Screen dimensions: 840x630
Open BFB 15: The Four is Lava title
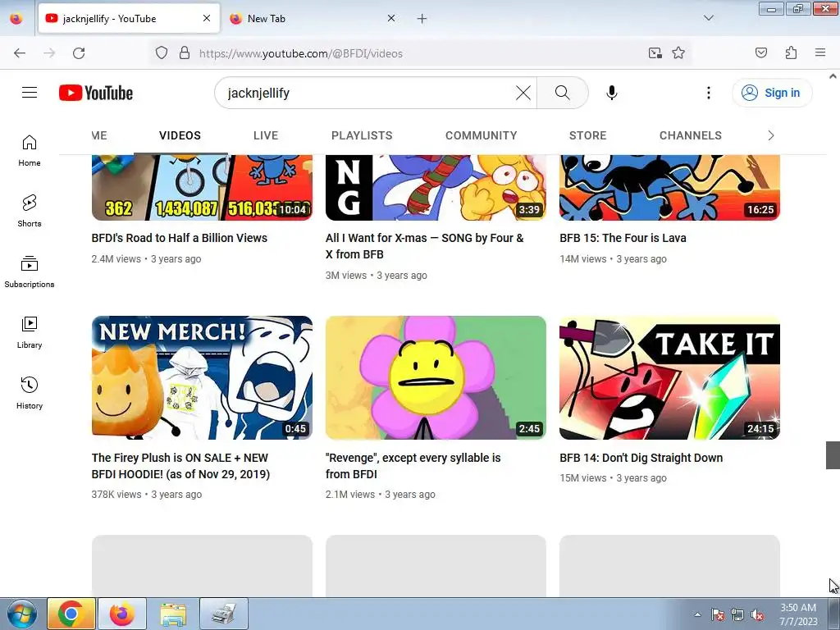[623, 238]
